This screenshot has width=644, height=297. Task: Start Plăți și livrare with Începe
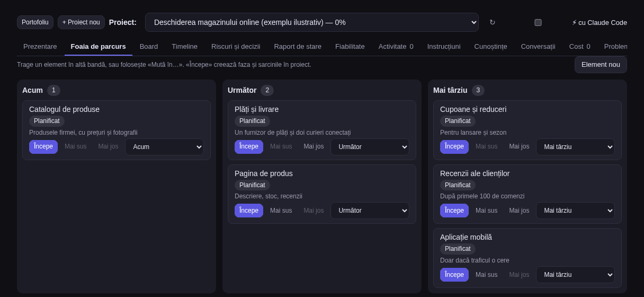(249, 147)
